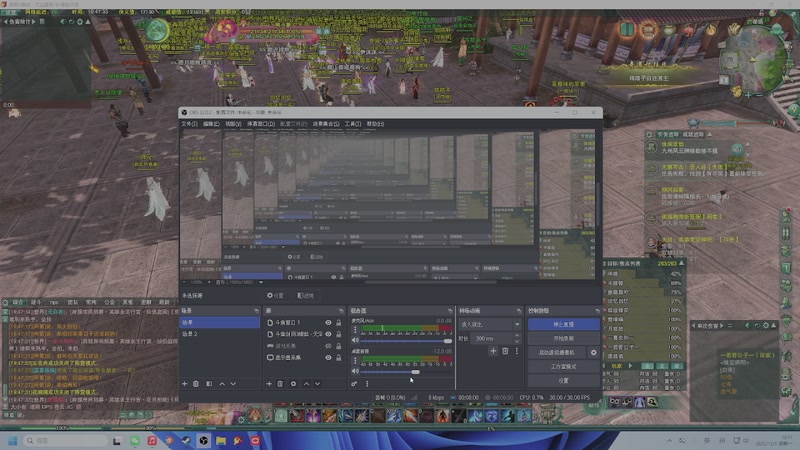This screenshot has width=800, height=450.
Task: Lock the game capture source
Action: click(x=338, y=346)
